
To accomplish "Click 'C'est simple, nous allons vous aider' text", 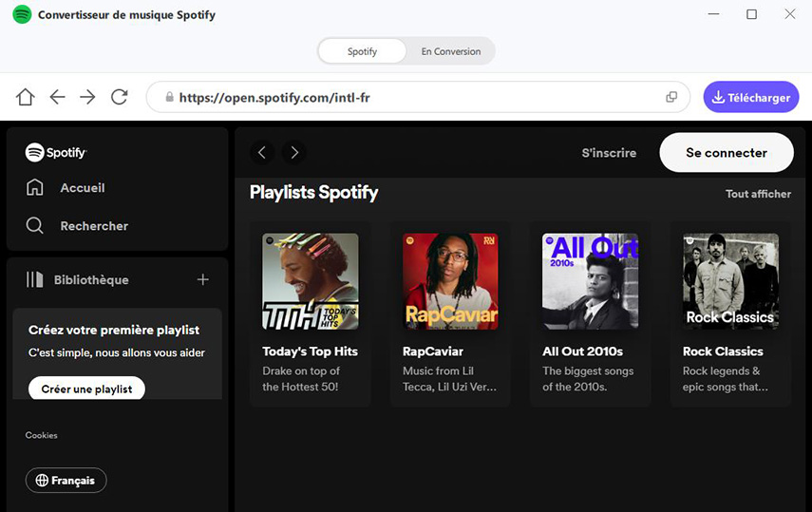I will pos(117,353).
